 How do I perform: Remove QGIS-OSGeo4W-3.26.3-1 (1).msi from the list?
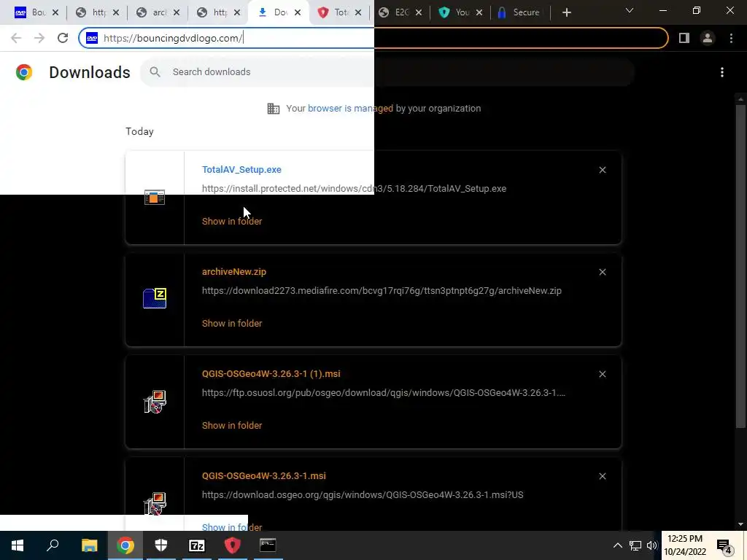click(x=602, y=374)
